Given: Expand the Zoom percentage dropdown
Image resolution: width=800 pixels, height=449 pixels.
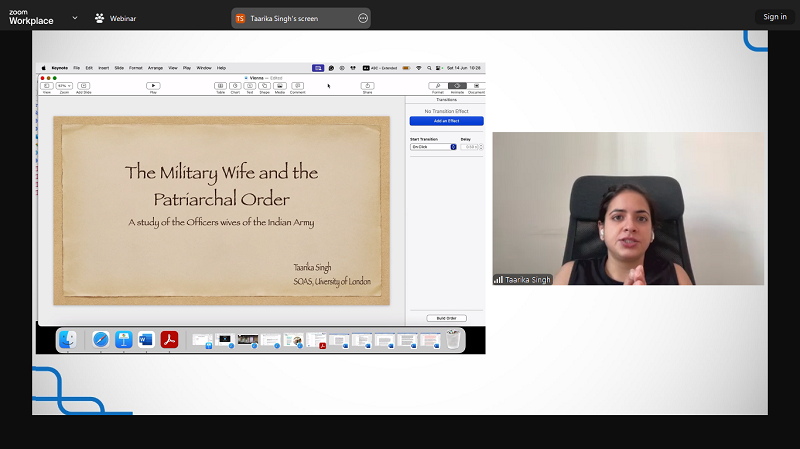Looking at the screenshot, I should point(64,86).
